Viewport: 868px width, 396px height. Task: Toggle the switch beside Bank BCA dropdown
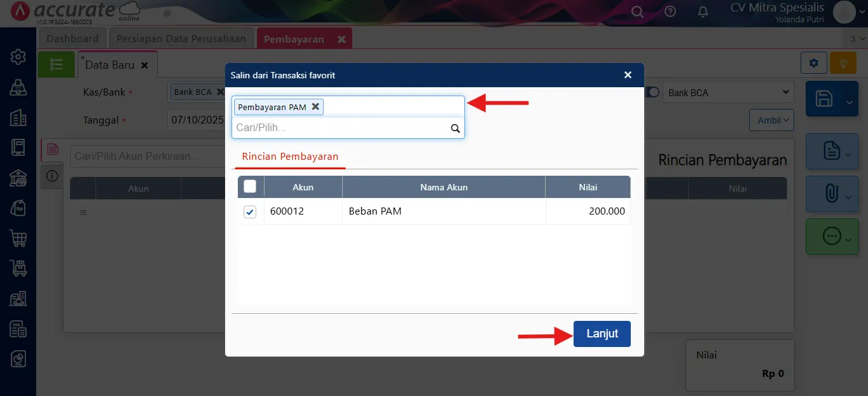pyautogui.click(x=652, y=93)
